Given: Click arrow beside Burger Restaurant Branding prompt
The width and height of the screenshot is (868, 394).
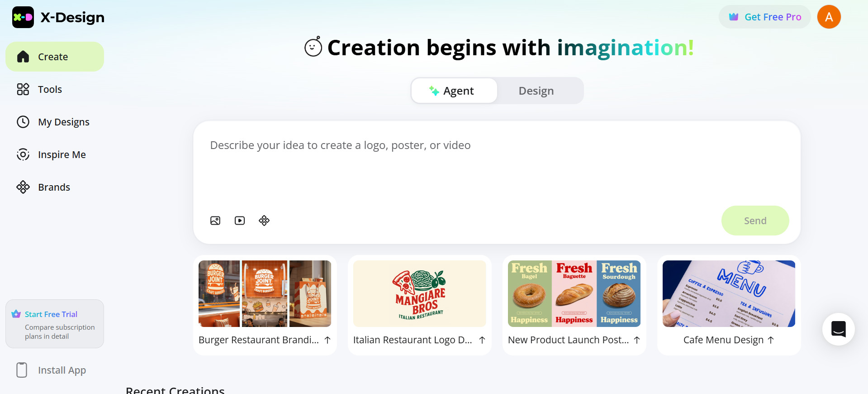Looking at the screenshot, I should 327,340.
